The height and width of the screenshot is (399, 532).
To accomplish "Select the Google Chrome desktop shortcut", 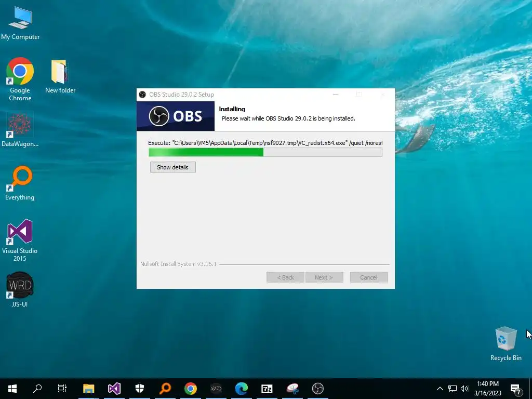I will coord(20,79).
